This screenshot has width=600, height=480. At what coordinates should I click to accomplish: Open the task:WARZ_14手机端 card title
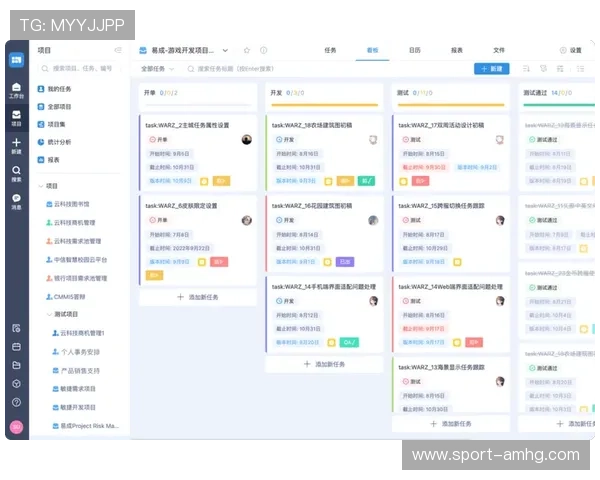click(324, 287)
